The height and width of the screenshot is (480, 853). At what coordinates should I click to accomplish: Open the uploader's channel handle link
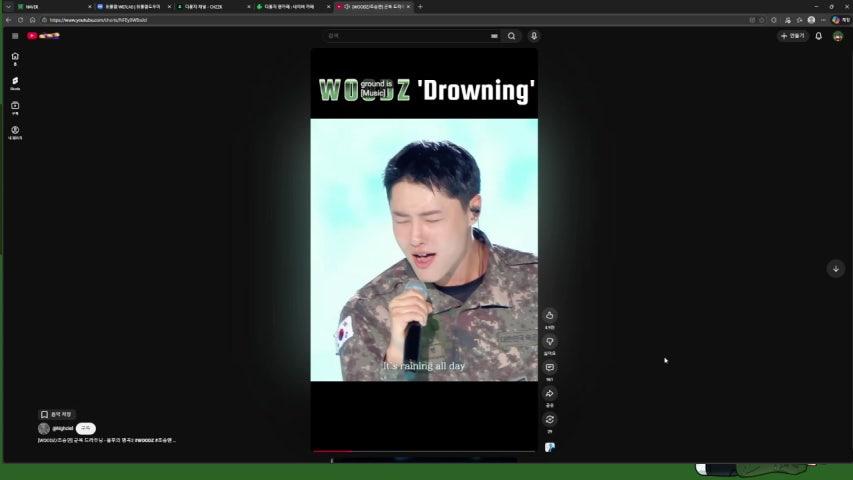(63, 429)
